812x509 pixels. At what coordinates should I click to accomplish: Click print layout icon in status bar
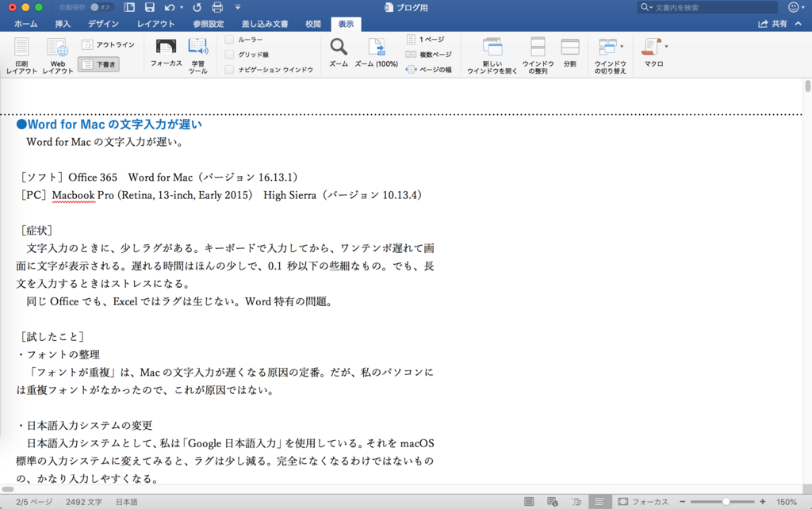(529, 502)
